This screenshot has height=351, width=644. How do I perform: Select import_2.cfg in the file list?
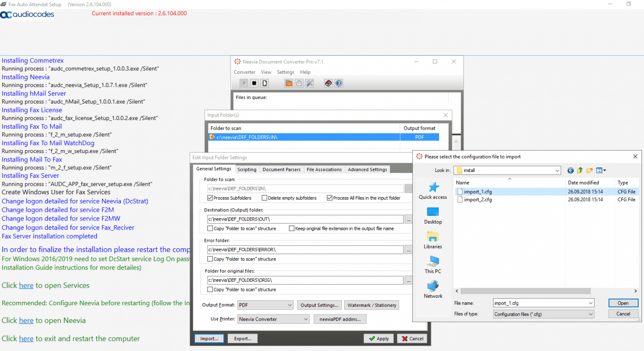(477, 200)
